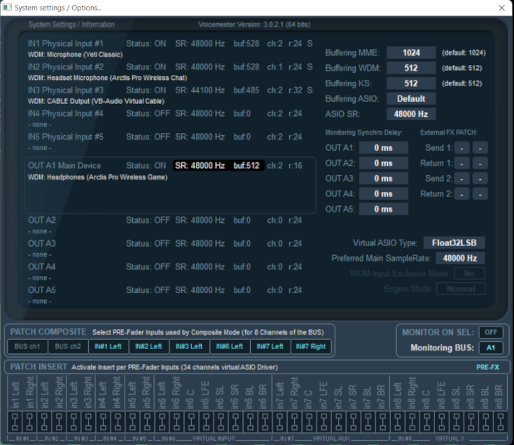The image size is (514, 445).
Task: Toggle the in6 Right insert switch
Action: [x=177, y=421]
